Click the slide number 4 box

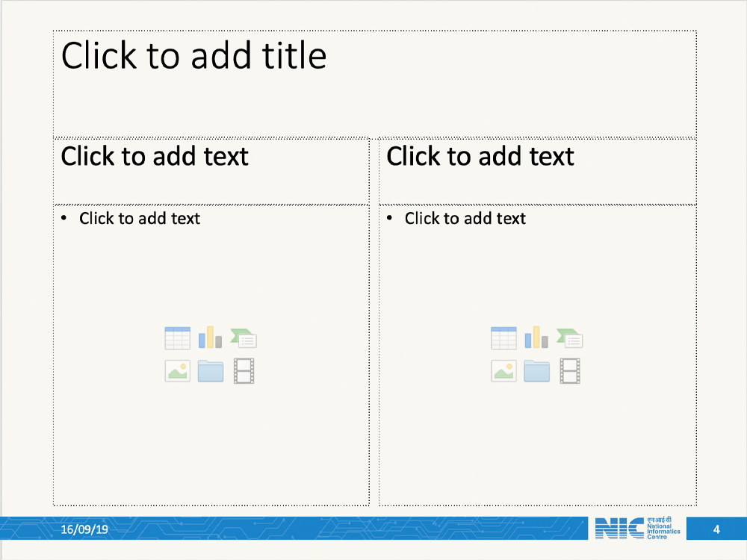click(716, 530)
